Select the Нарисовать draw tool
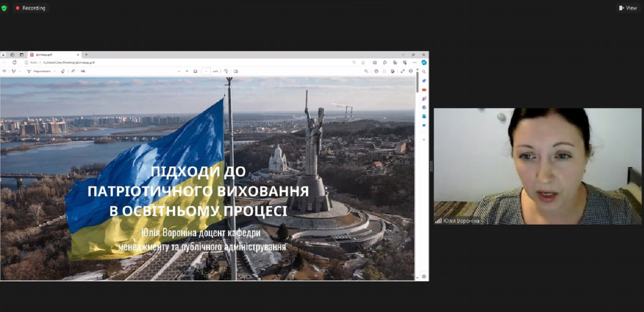Image resolution: width=644 pixels, height=312 pixels. (x=39, y=71)
